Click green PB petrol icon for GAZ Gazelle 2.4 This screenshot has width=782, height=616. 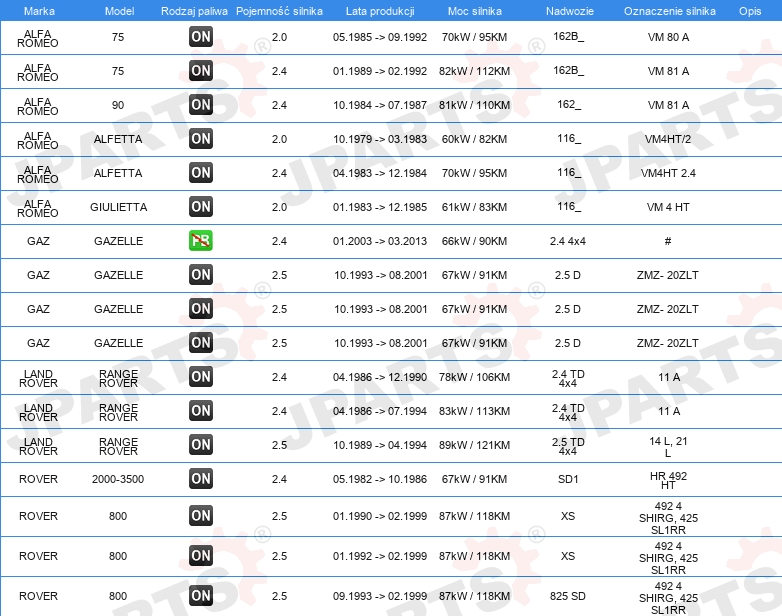tap(201, 240)
